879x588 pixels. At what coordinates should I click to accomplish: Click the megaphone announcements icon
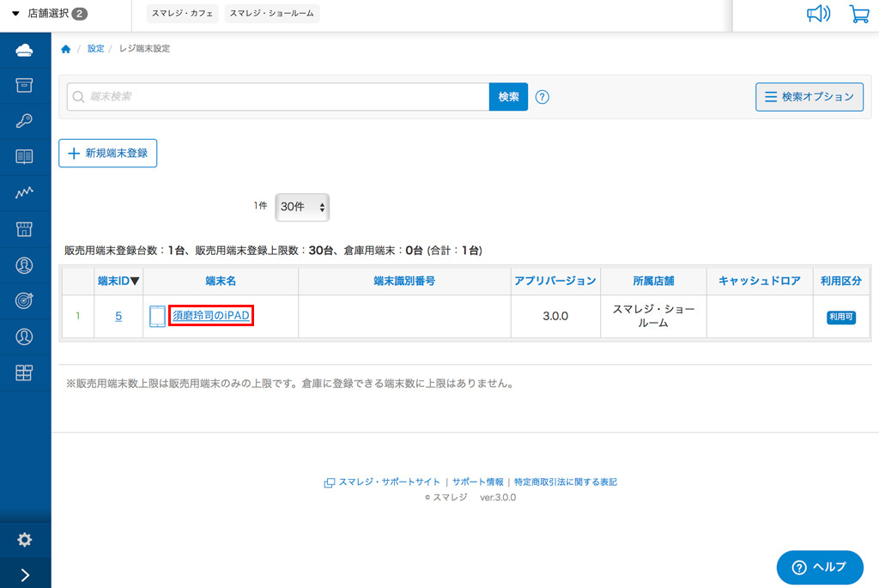click(x=819, y=14)
